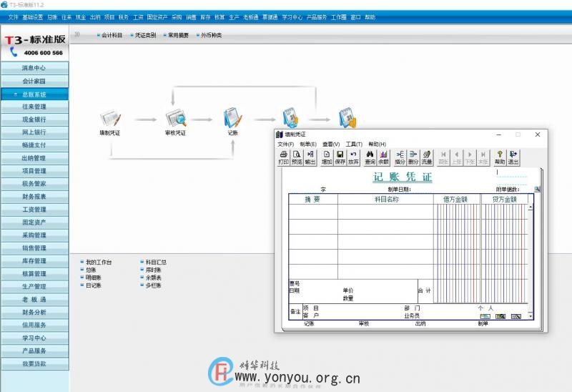Save the voucher with 保存 icon

click(340, 157)
